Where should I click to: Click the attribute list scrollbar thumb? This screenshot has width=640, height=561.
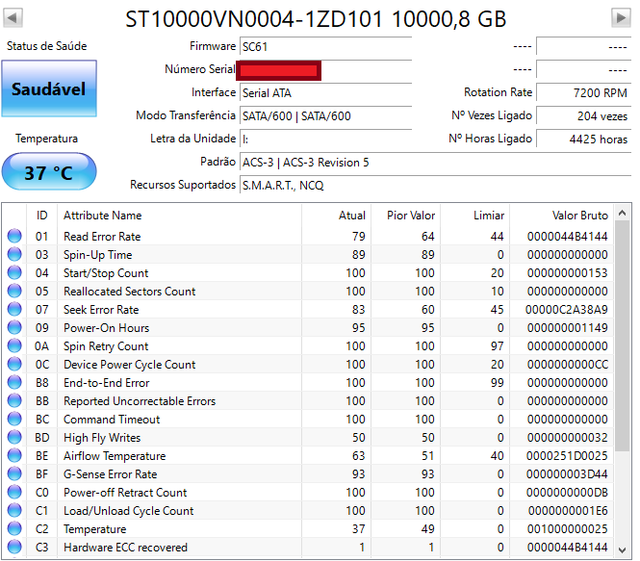coord(622,337)
